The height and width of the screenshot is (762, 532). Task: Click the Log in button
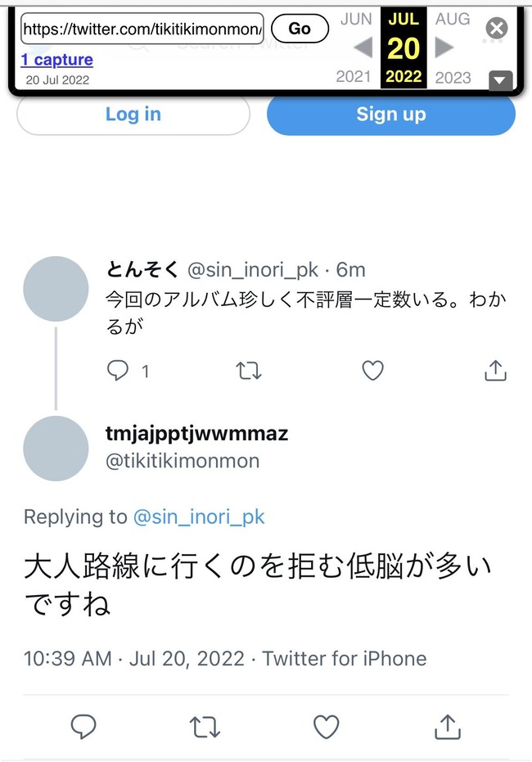(x=133, y=115)
